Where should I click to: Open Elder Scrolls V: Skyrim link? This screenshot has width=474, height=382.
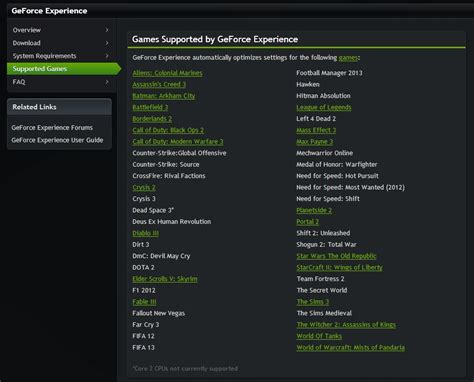pyautogui.click(x=165, y=279)
